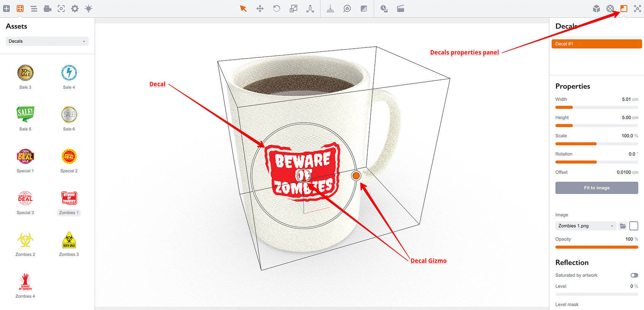The width and height of the screenshot is (644, 310).
Task: Click the Rotation value 0.0
Action: [x=632, y=154]
